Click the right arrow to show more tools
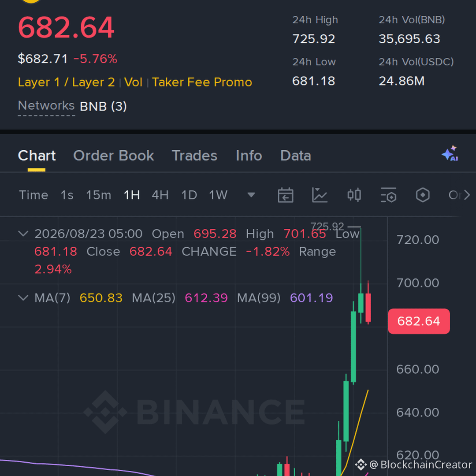Viewport: 476px width, 476px height. tap(467, 195)
